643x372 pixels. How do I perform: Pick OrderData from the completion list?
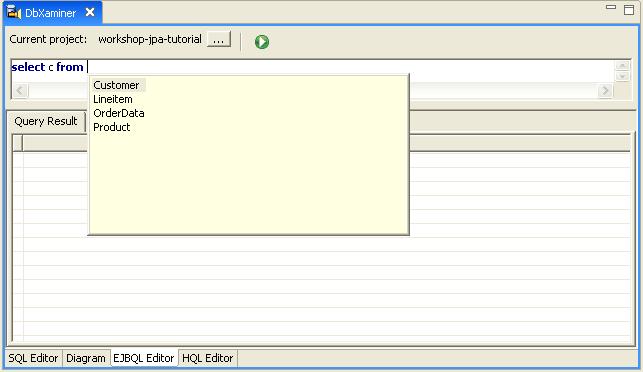coord(119,113)
